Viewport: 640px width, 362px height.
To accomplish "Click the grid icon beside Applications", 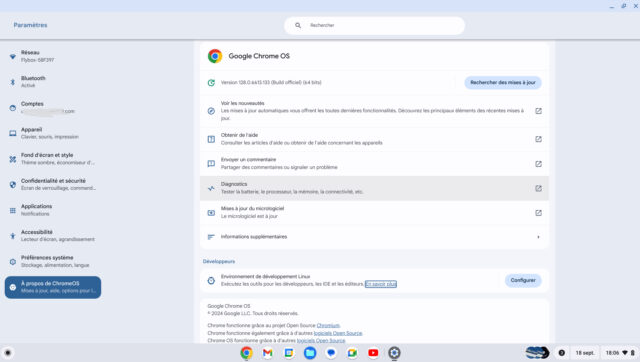I will click(13, 211).
